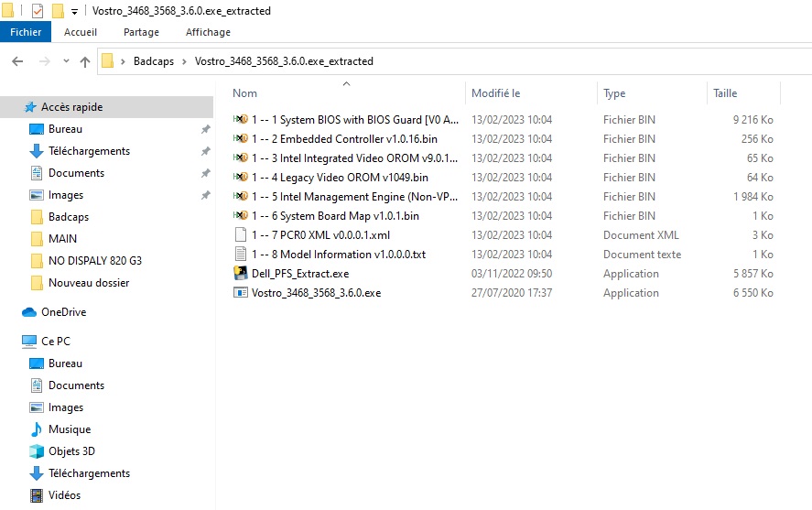This screenshot has height=510, width=812.
Task: Open Musique under Ce PC
Action: coord(70,429)
